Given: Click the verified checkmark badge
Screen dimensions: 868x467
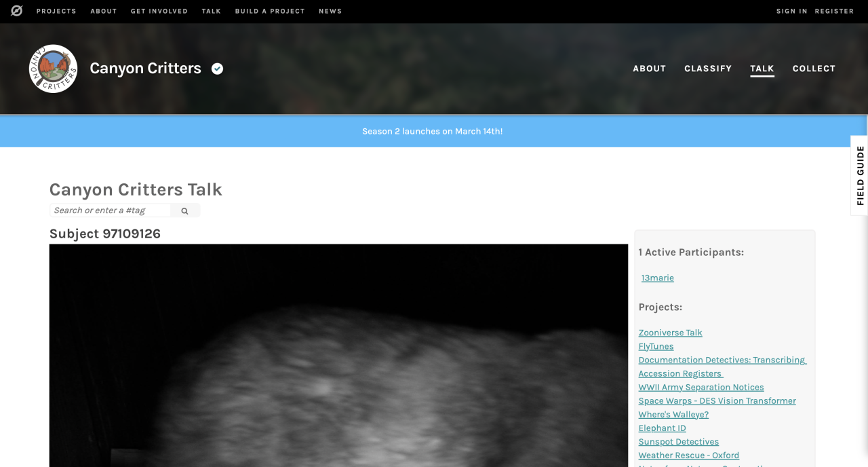Looking at the screenshot, I should point(217,69).
